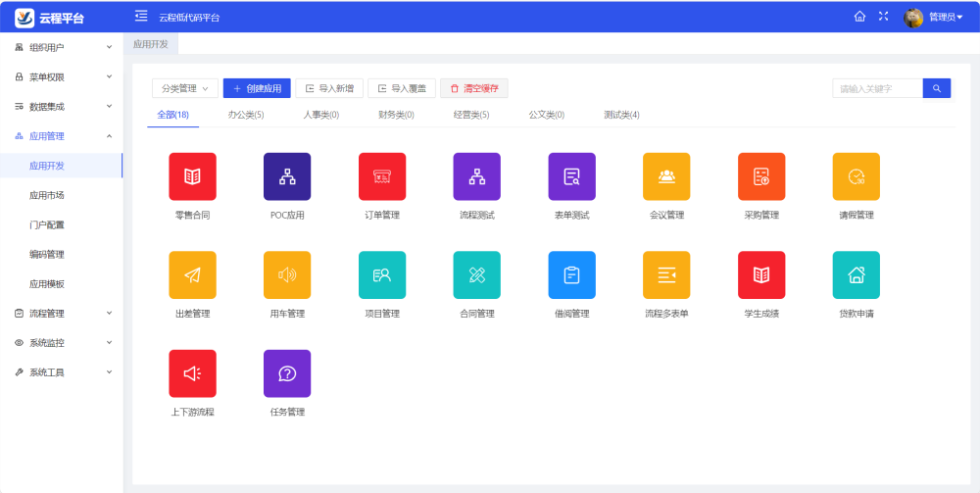Select the 经营类(5) tab
Image resolution: width=980 pixels, height=493 pixels.
(471, 115)
